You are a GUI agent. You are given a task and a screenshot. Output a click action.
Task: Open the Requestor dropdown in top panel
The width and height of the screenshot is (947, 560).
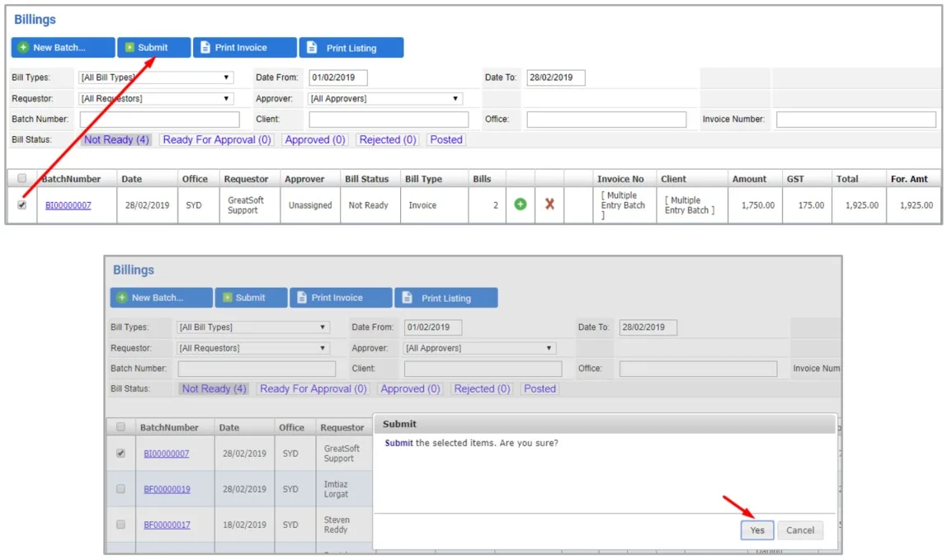pos(156,98)
